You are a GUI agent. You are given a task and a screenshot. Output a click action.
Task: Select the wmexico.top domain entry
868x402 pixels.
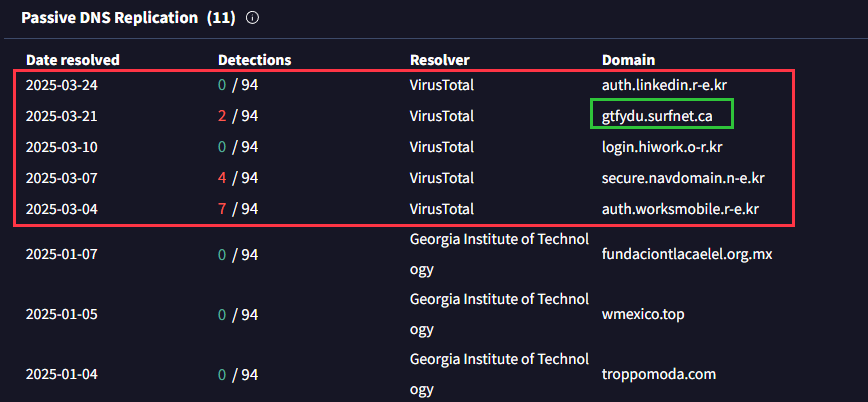(x=643, y=315)
